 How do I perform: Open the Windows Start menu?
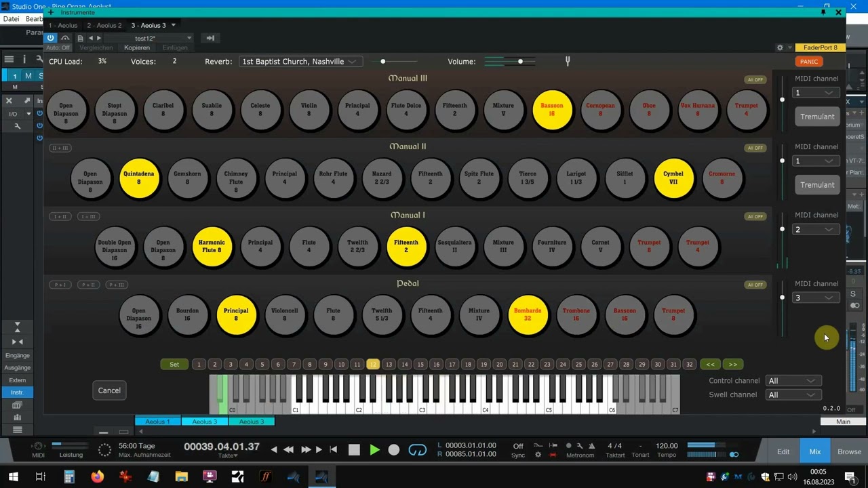click(x=13, y=476)
